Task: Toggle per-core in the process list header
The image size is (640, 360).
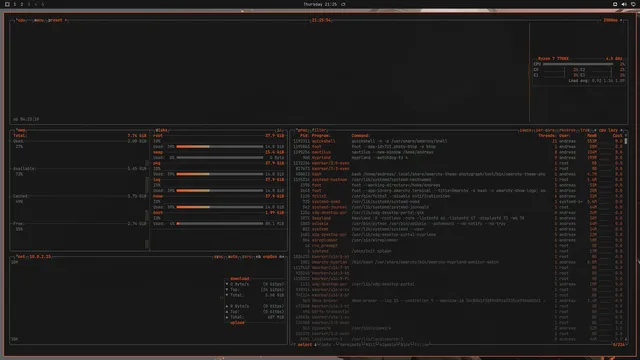Action: 545,130
